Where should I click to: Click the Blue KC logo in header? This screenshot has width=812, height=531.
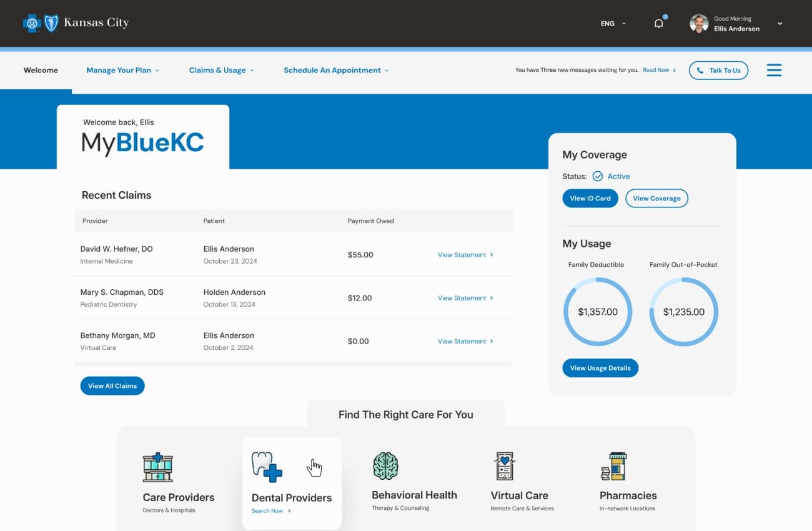pyautogui.click(x=76, y=23)
